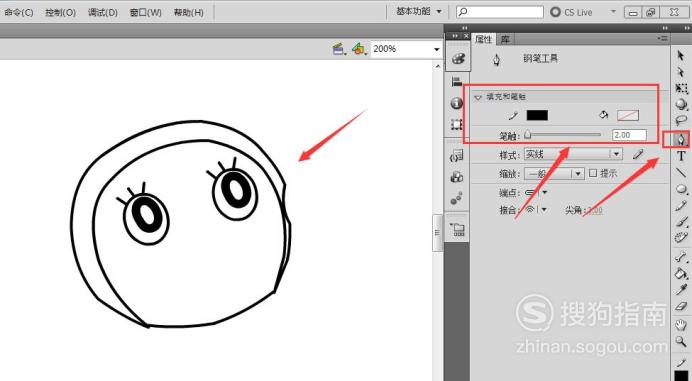Screen dimensions: 692x381
Task: Select the Eraser tool
Action: tap(681, 306)
